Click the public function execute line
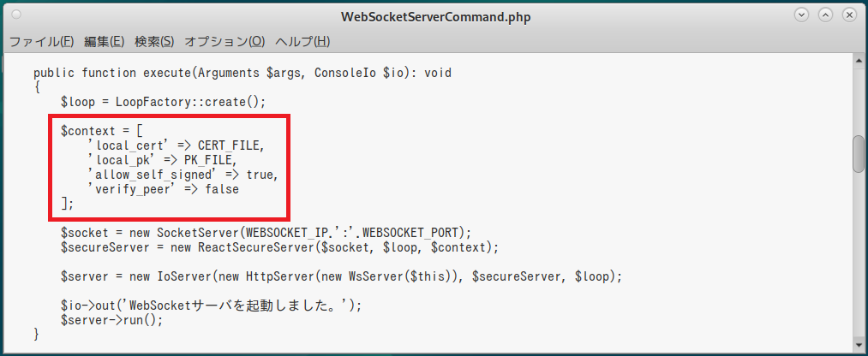The width and height of the screenshot is (868, 356). (242, 73)
